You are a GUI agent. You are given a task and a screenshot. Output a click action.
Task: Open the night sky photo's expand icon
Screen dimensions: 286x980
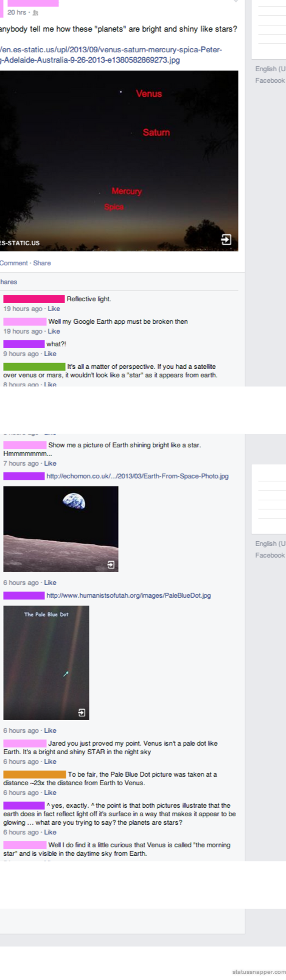click(x=226, y=240)
